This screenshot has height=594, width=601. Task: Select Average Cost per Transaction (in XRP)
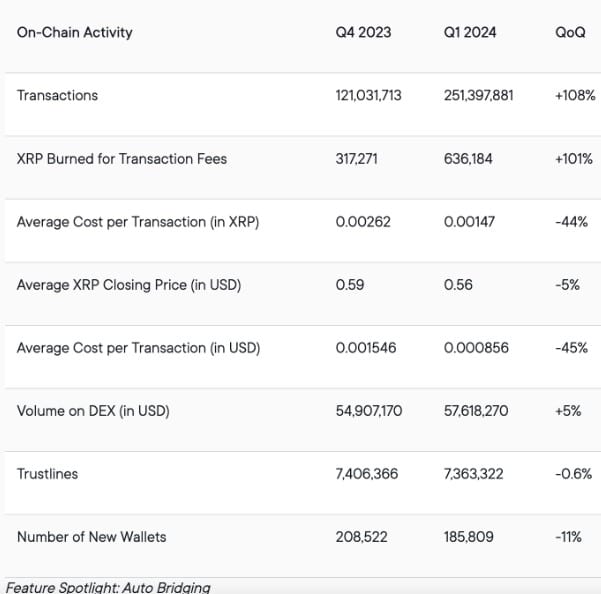[138, 222]
